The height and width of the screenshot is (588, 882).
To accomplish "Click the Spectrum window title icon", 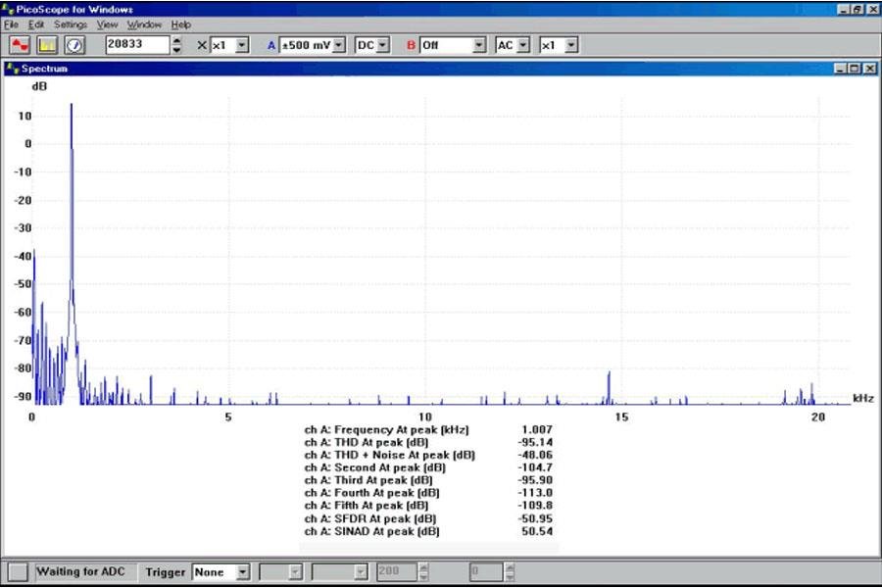I will click(x=11, y=69).
